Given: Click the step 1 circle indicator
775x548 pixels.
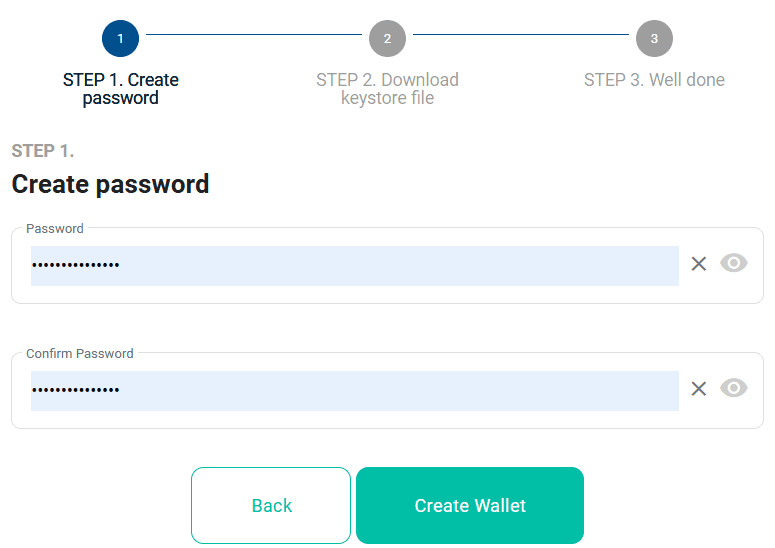Looking at the screenshot, I should (x=120, y=39).
